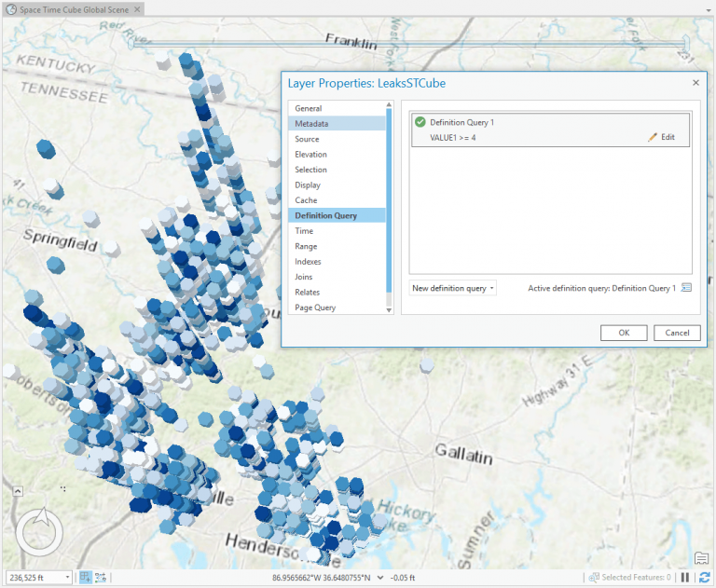716x588 pixels.
Task: Open the scale dropdown showing 236,525 ft
Action: 67,578
